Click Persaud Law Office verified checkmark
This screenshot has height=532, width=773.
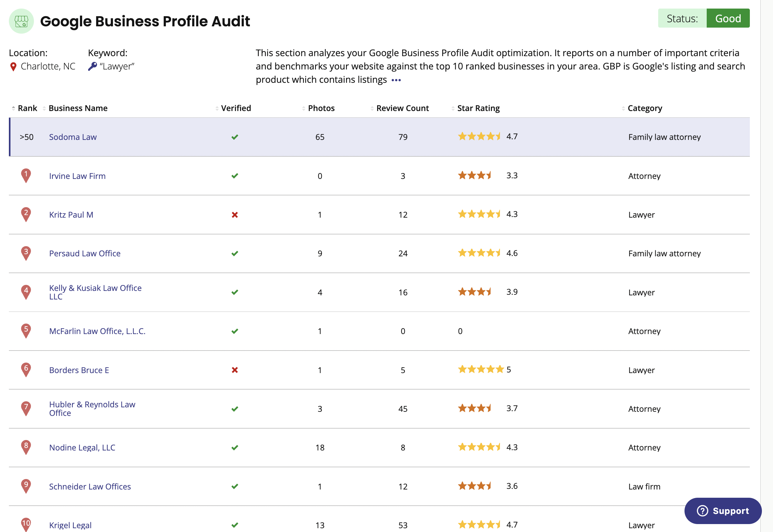pos(235,253)
